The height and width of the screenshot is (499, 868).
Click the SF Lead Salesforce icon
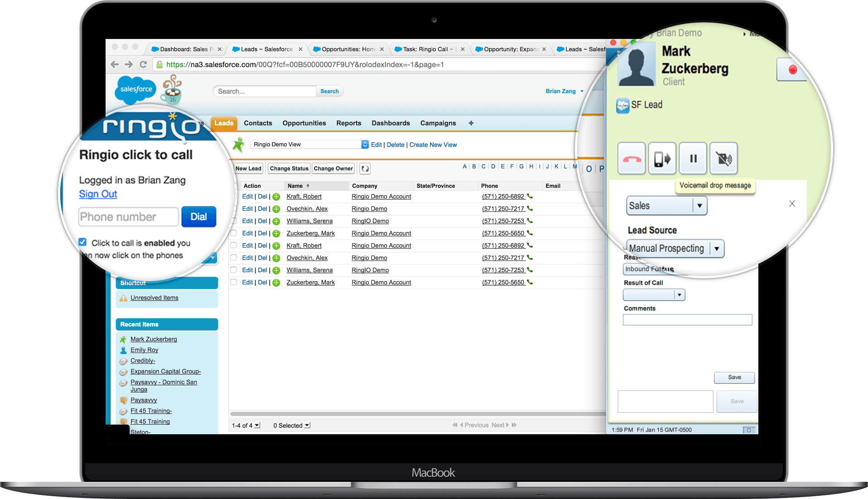tap(623, 105)
